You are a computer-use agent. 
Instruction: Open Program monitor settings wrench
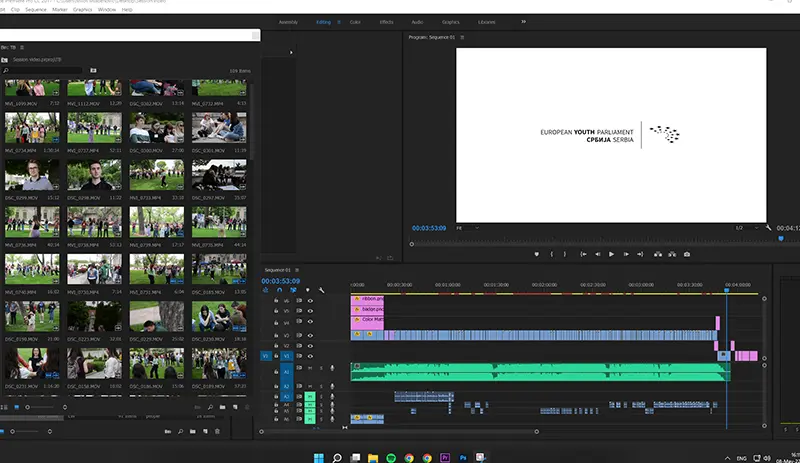(768, 228)
